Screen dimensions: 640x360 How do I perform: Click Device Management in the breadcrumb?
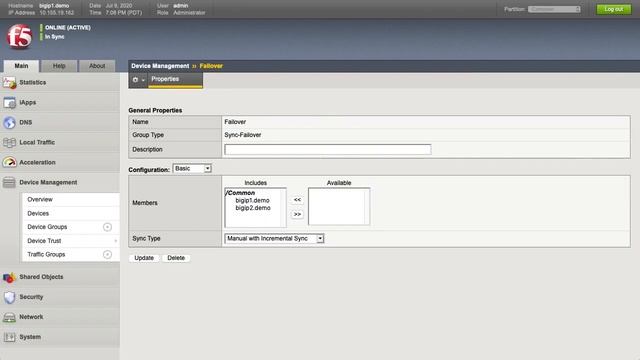pyautogui.click(x=160, y=66)
